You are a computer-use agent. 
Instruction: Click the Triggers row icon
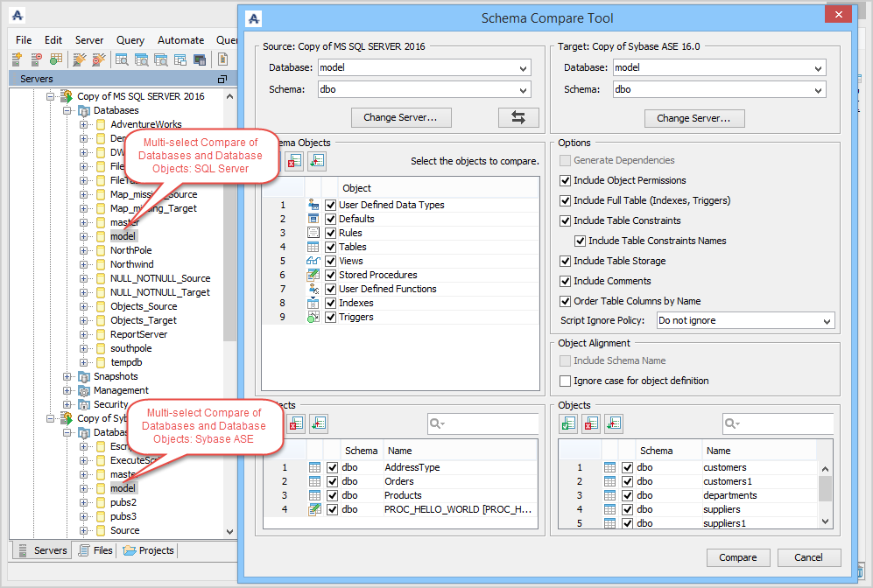(313, 317)
